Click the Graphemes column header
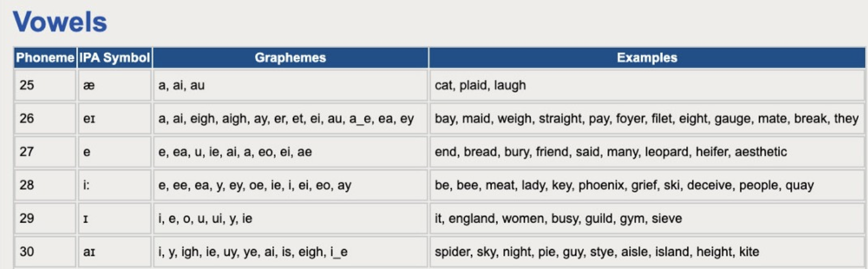The image size is (868, 269). 290,58
